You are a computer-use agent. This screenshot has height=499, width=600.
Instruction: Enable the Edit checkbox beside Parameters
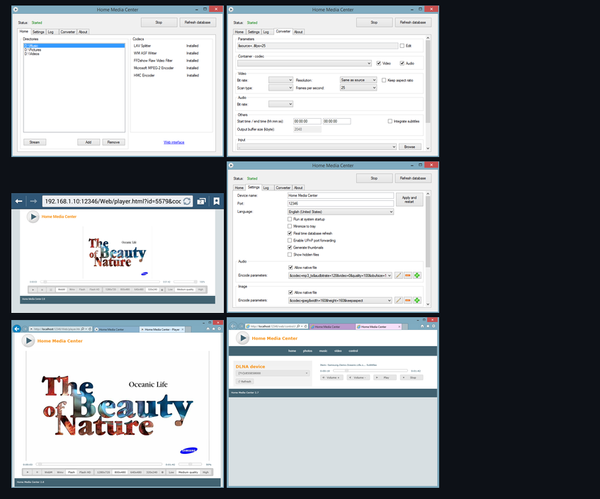[x=402, y=46]
